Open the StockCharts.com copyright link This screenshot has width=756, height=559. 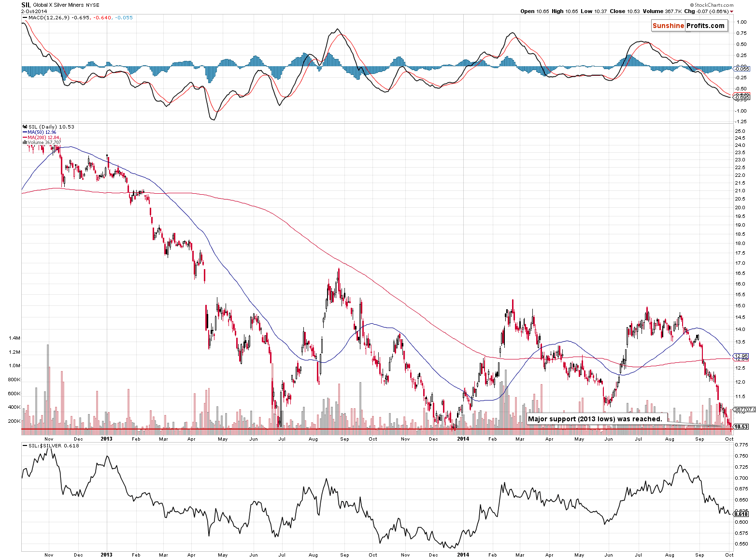(713, 5)
